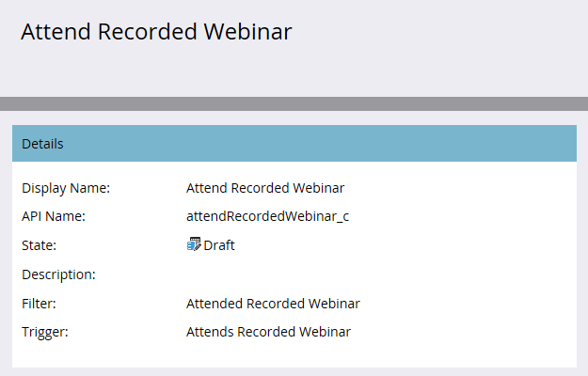
Task: Select the Details panel header
Action: coord(294,144)
